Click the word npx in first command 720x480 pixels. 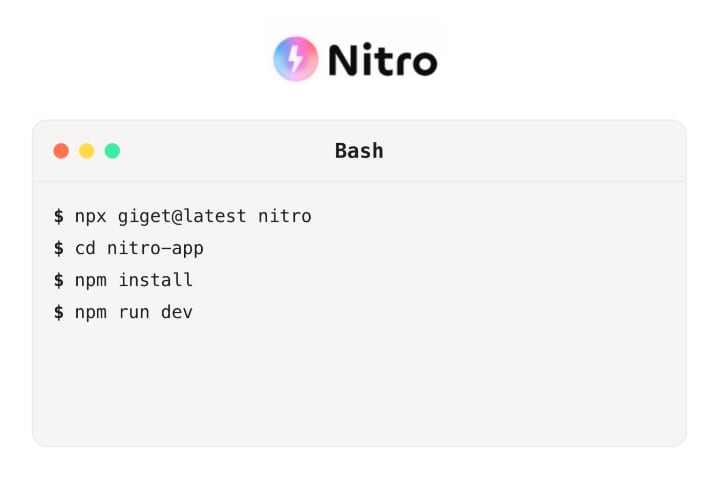pyautogui.click(x=91, y=216)
